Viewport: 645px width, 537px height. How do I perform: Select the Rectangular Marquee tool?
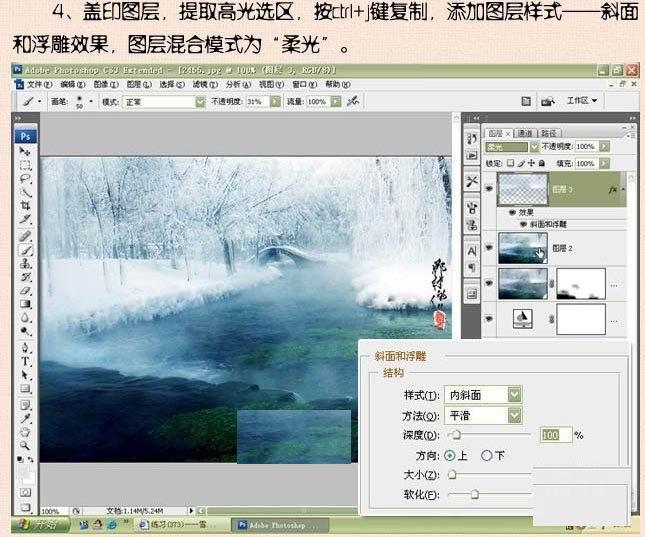click(x=25, y=165)
